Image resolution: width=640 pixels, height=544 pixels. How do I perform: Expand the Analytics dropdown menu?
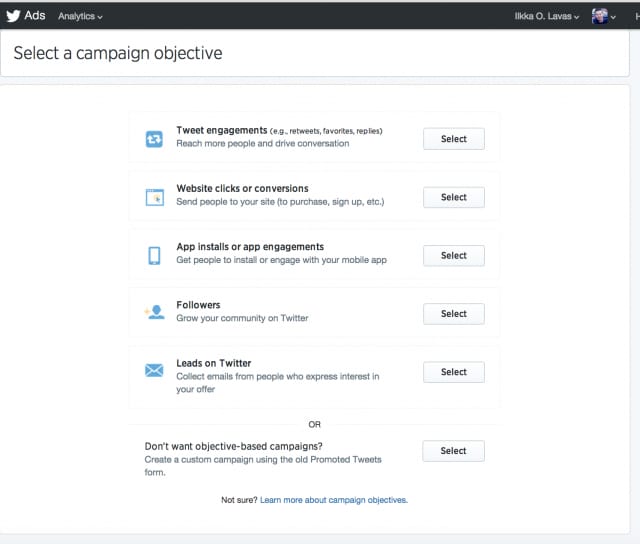click(80, 17)
